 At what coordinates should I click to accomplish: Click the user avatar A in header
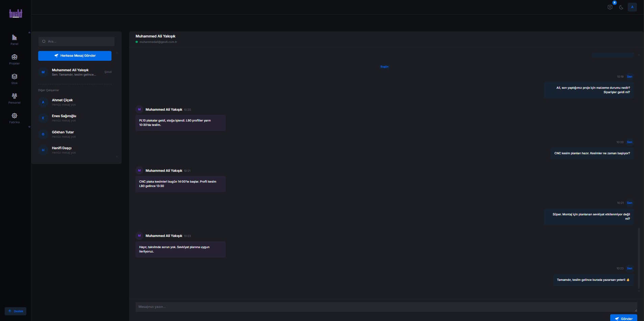point(632,7)
